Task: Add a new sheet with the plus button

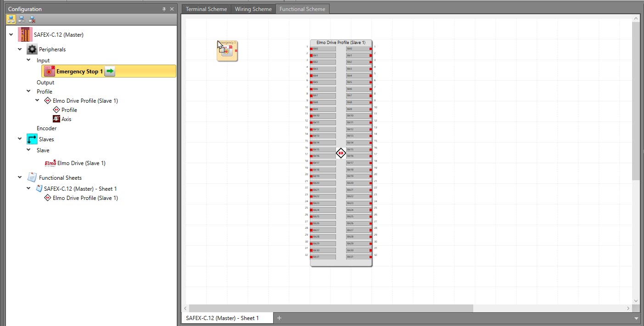Action: (279, 318)
